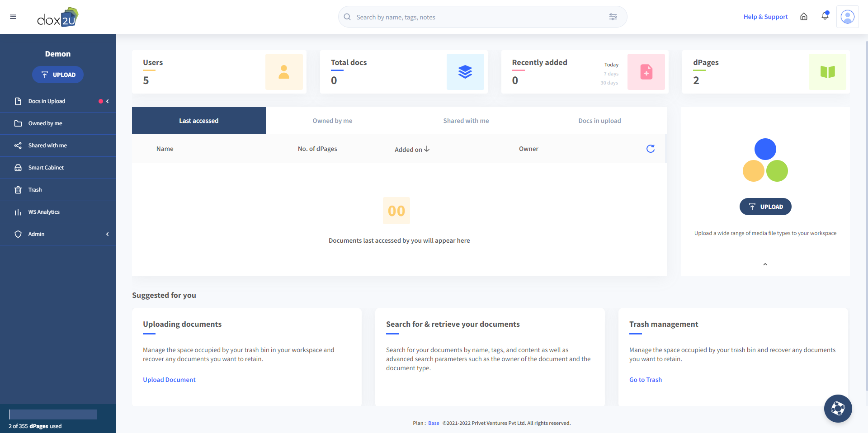This screenshot has width=868, height=433.
Task: Sort documents by Added on column
Action: pos(411,149)
